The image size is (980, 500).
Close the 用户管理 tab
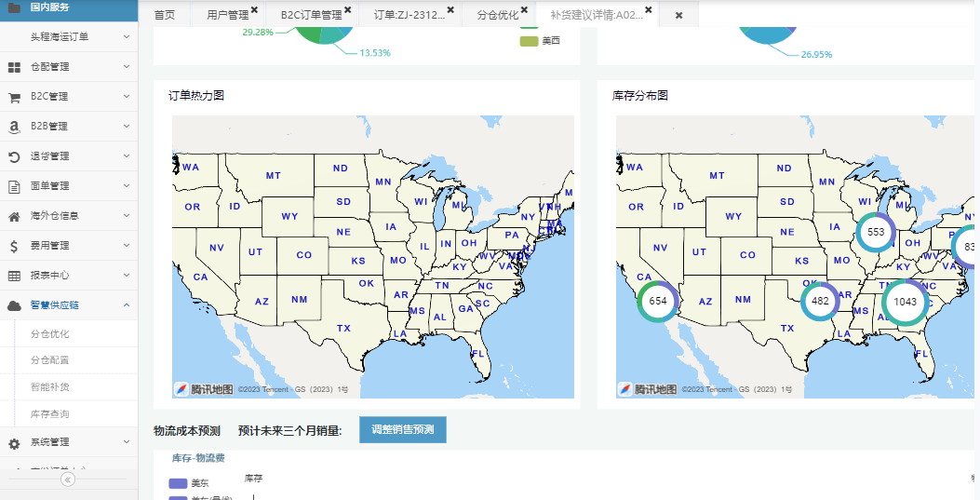(x=254, y=10)
